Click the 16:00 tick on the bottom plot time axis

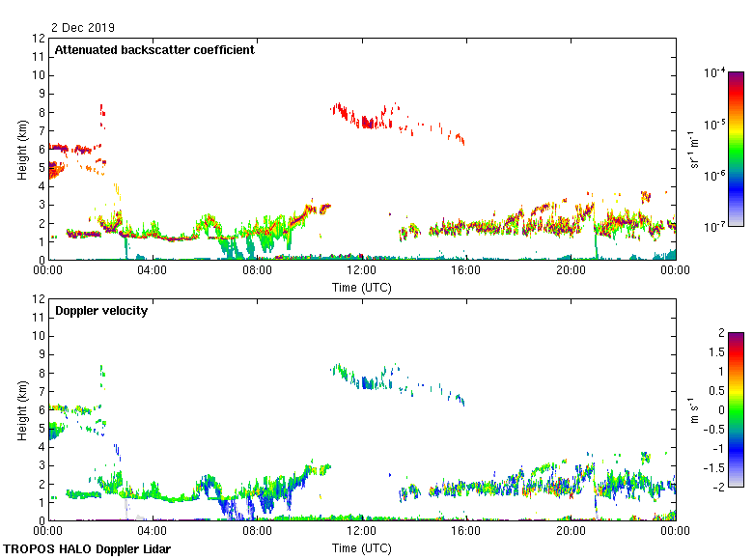click(x=465, y=532)
